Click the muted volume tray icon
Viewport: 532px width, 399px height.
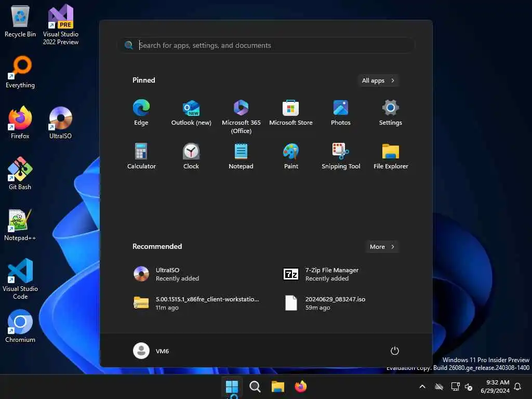(x=469, y=387)
